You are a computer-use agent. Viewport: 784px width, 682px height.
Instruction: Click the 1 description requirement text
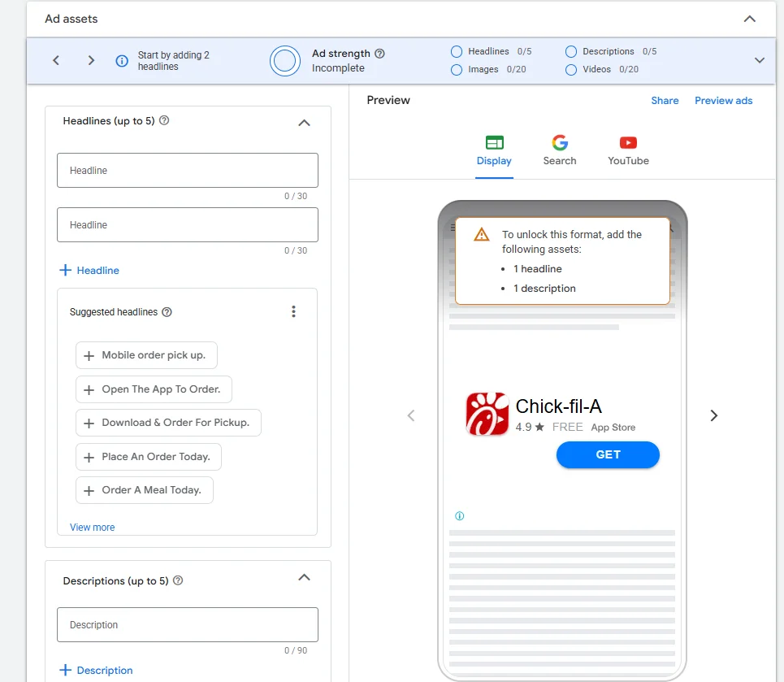coord(544,289)
